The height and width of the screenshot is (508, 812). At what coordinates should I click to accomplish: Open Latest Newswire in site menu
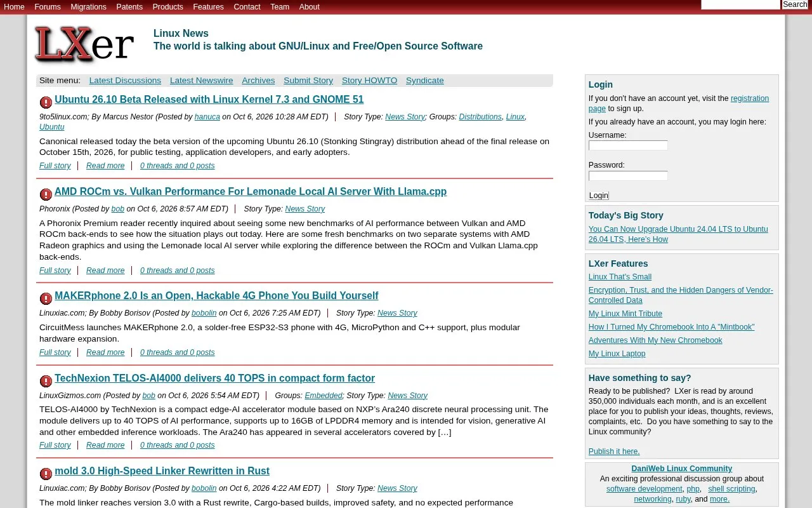point(201,81)
